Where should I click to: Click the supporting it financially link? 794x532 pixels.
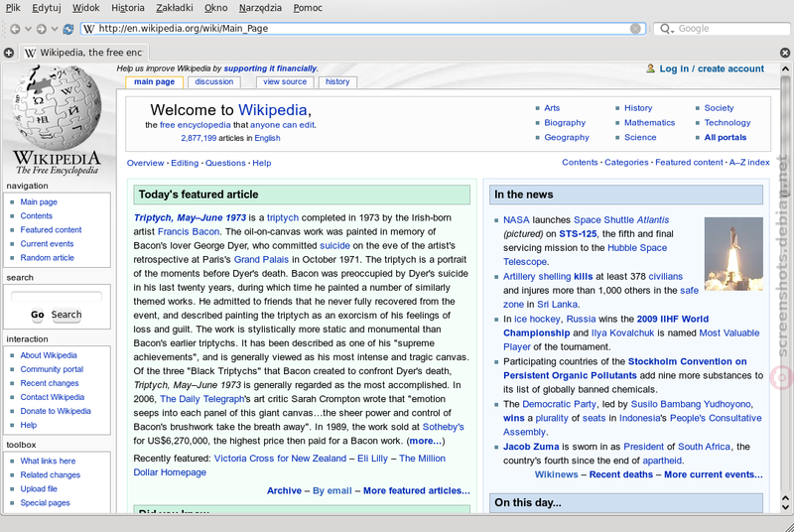pos(270,68)
